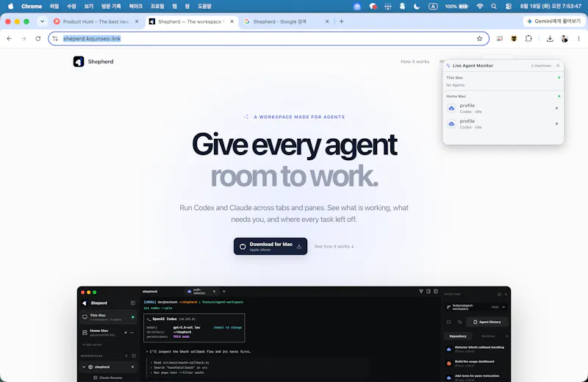Open a new browser tab
Image resolution: width=588 pixels, height=382 pixels.
[341, 22]
